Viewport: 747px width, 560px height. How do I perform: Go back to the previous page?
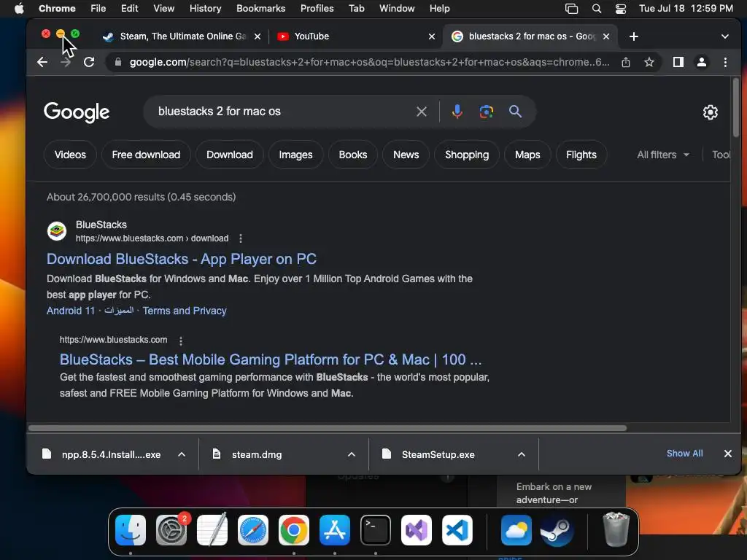tap(42, 62)
